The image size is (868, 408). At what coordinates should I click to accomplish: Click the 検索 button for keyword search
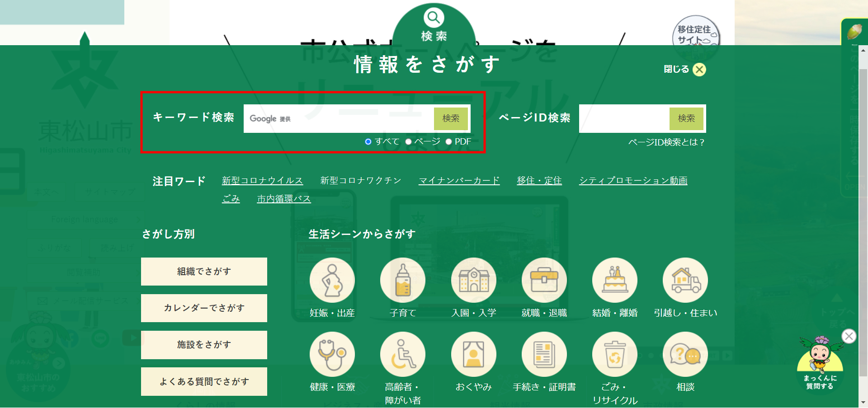pos(451,118)
